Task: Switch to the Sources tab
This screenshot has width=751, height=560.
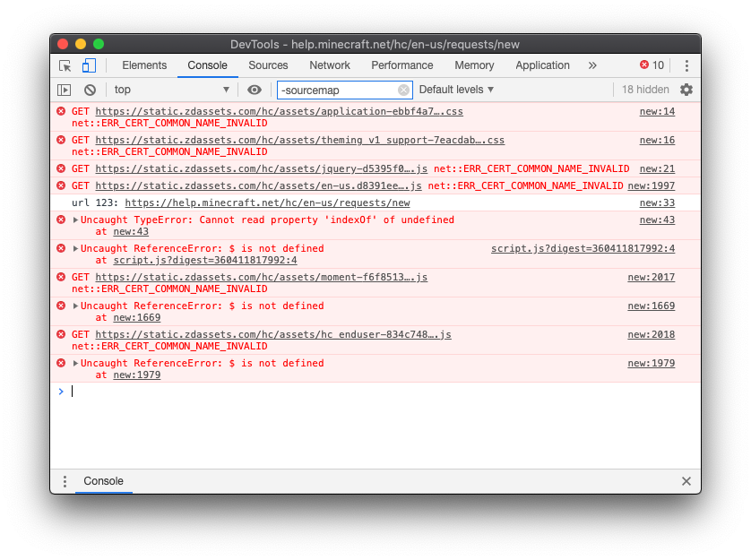Action: coord(268,65)
